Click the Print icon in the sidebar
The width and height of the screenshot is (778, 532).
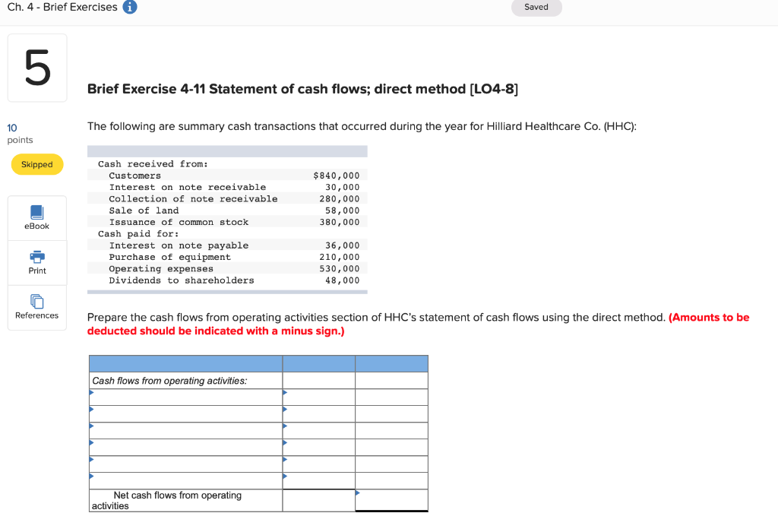coord(36,262)
